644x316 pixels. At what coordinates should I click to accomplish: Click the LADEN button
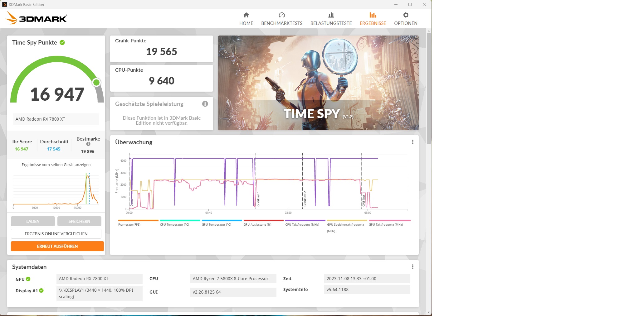(x=33, y=221)
